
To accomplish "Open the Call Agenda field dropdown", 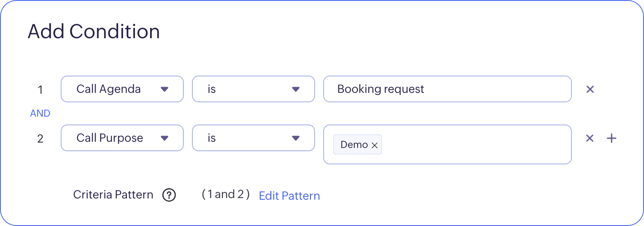I will coord(122,89).
